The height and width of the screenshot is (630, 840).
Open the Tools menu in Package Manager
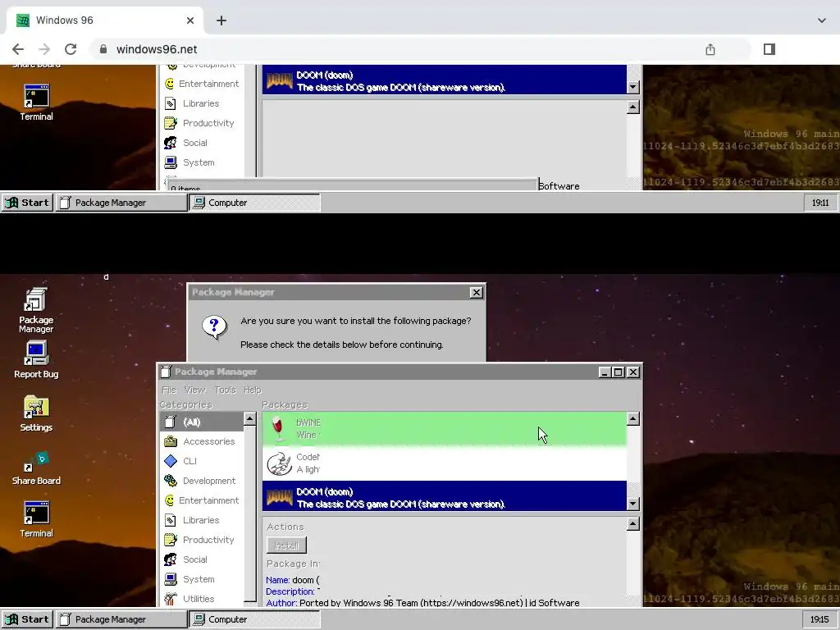pos(225,390)
